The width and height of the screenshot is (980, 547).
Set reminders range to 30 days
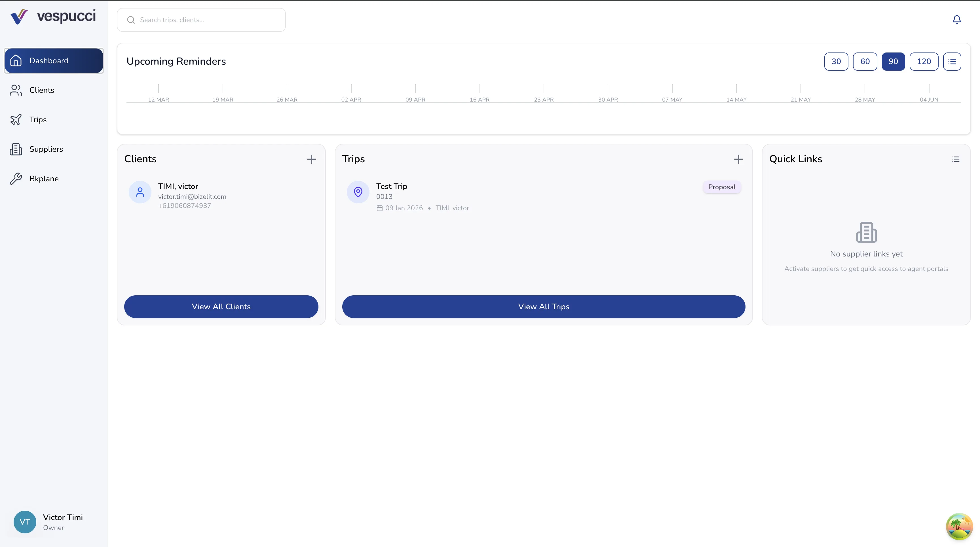click(836, 61)
